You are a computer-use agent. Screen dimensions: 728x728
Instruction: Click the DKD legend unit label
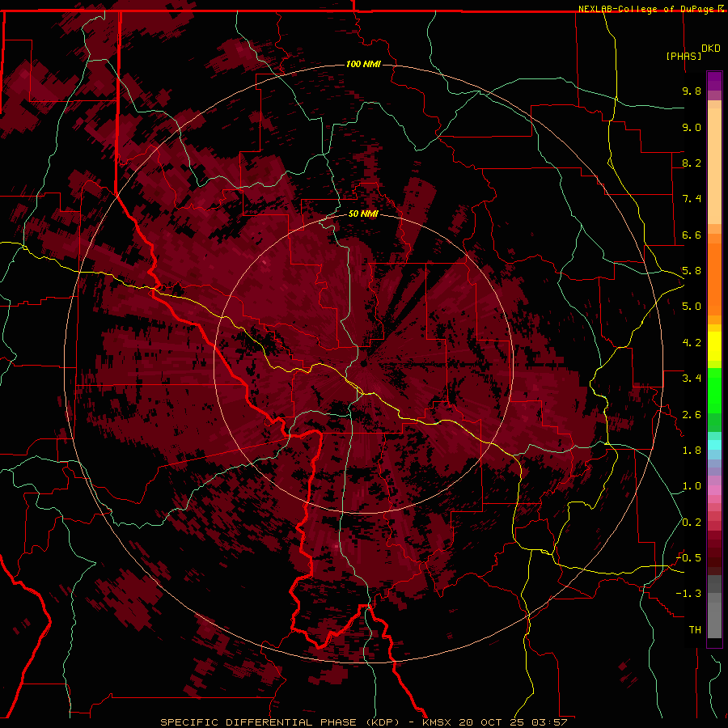point(711,49)
